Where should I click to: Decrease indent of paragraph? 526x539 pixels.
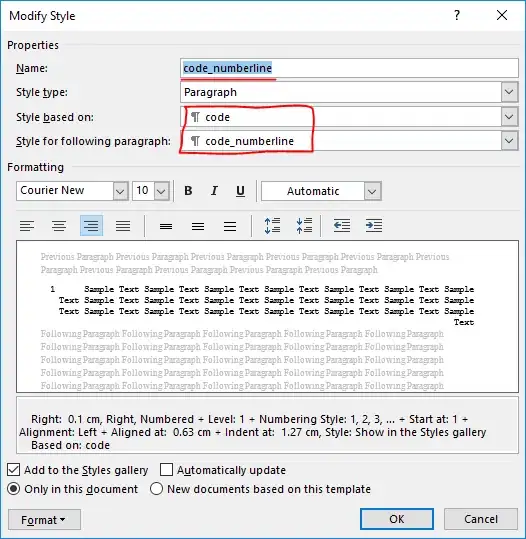tap(342, 226)
